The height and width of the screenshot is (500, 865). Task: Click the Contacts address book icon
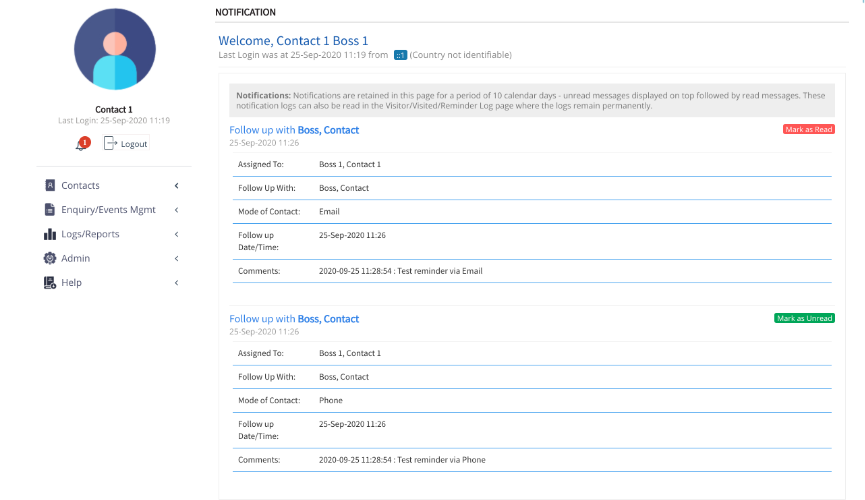coord(50,185)
